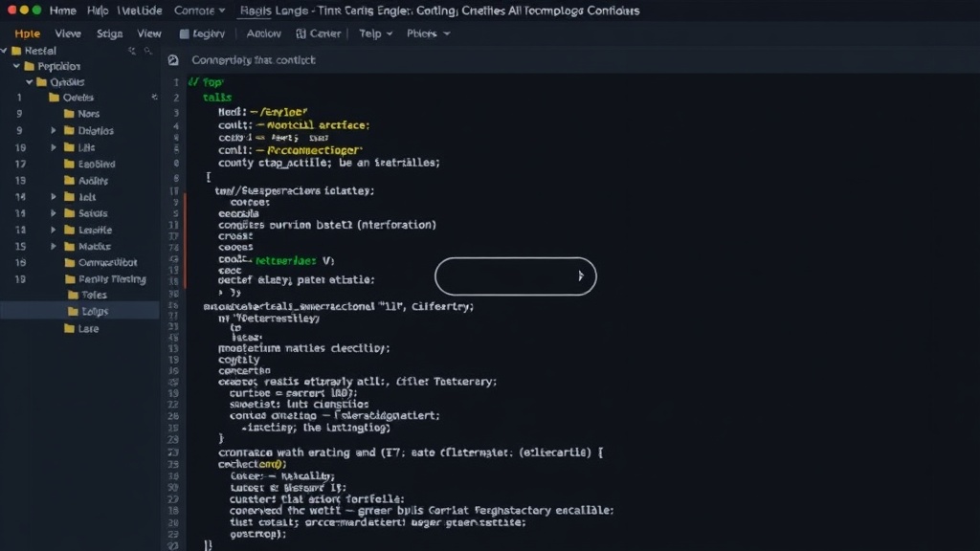Image resolution: width=980 pixels, height=551 pixels.
Task: Collapse the Neefal root folder
Action: click(5, 51)
